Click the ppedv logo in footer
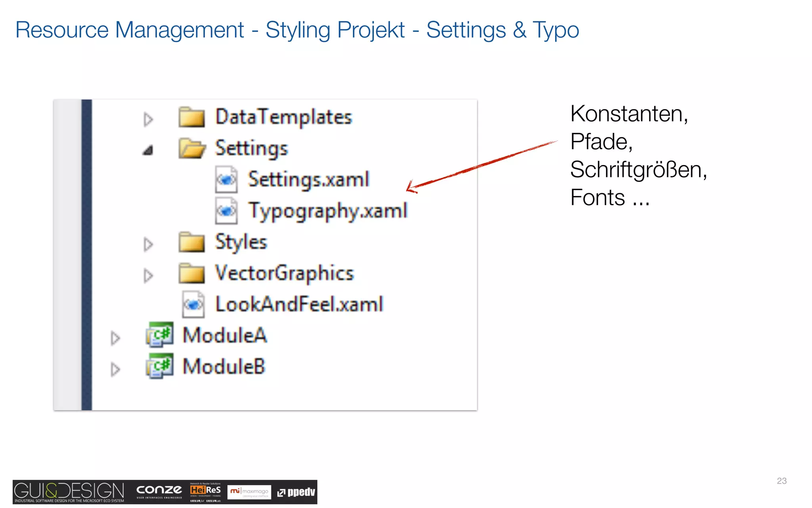This screenshot has height=508, width=812. [296, 492]
